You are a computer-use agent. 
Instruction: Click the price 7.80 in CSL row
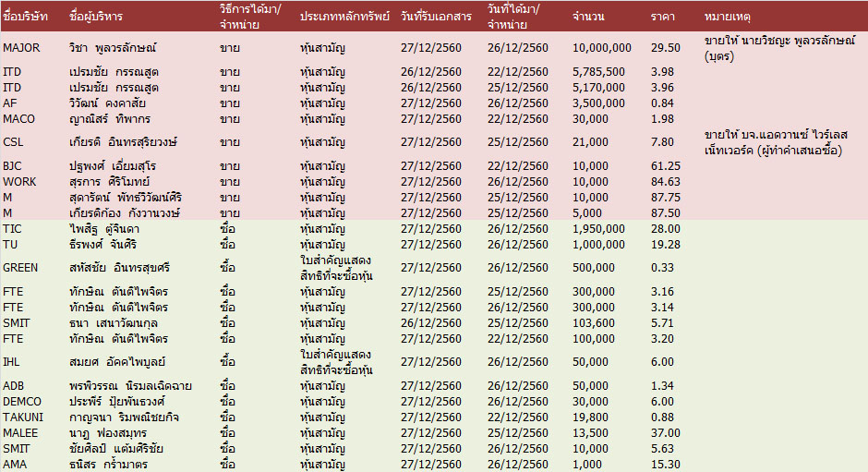[662, 142]
